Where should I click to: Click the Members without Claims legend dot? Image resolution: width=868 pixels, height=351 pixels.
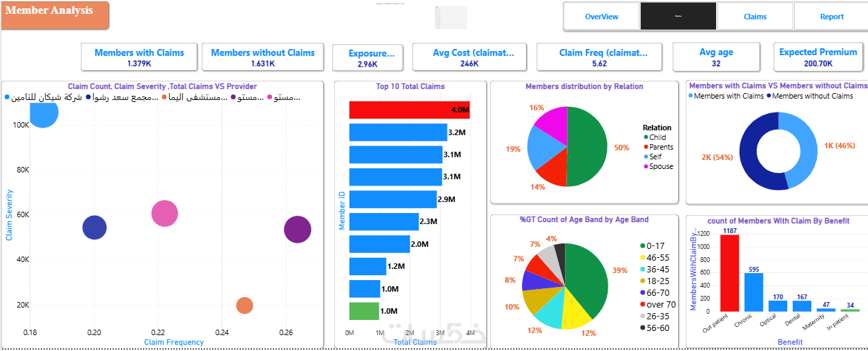click(x=767, y=96)
